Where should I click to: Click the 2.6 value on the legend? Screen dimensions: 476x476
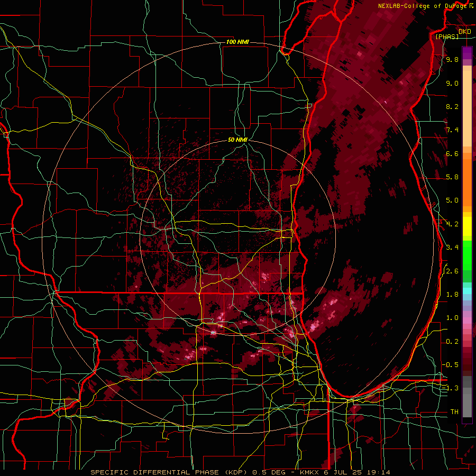tap(452, 271)
